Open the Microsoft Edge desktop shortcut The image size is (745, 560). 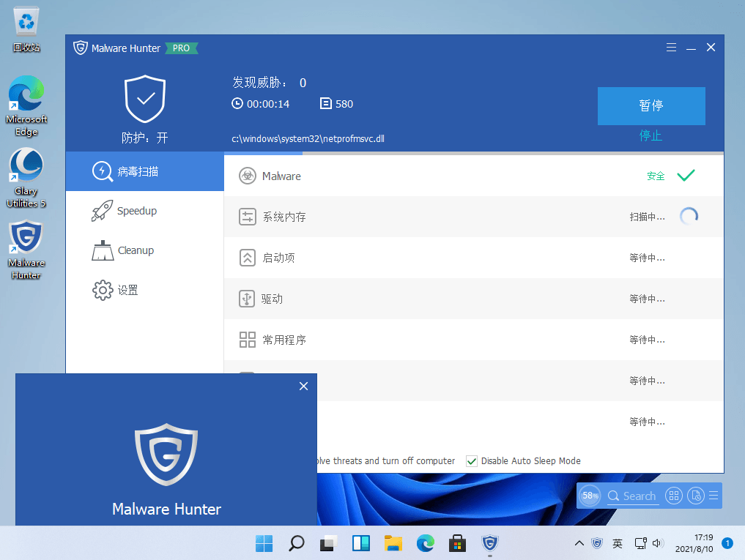26,106
